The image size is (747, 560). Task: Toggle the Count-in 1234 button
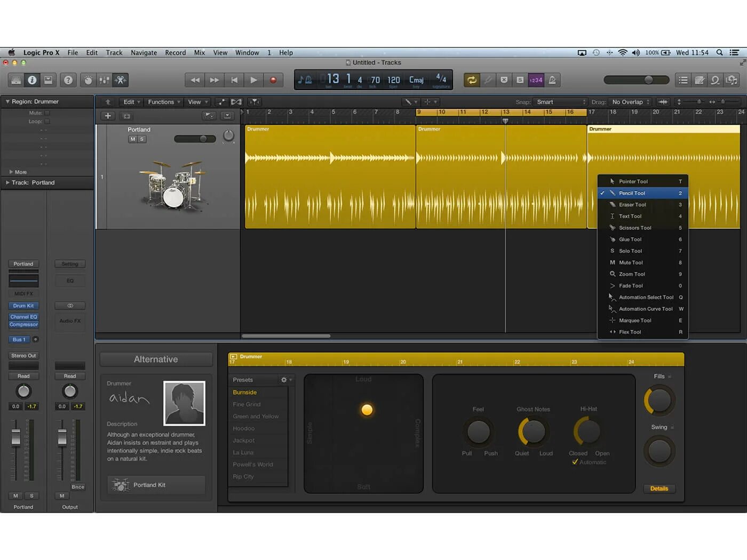click(536, 80)
